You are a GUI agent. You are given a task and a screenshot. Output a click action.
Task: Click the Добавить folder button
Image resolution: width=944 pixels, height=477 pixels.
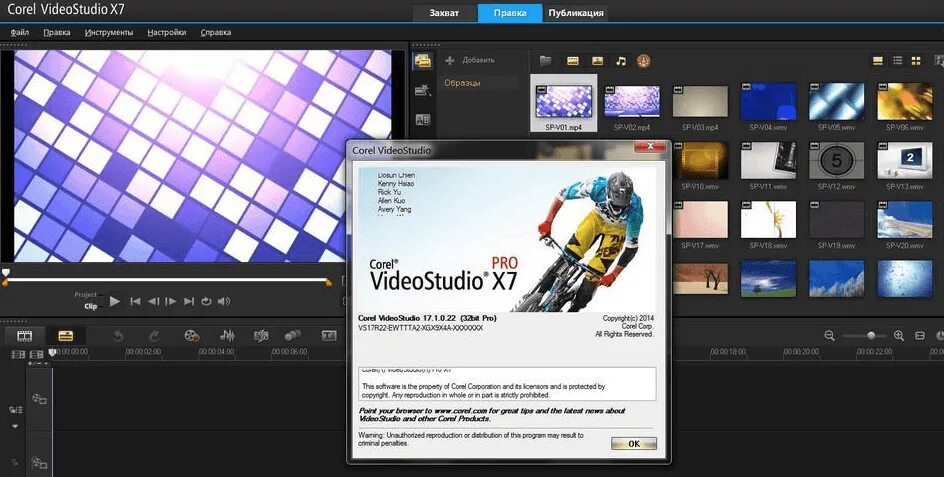coord(470,60)
